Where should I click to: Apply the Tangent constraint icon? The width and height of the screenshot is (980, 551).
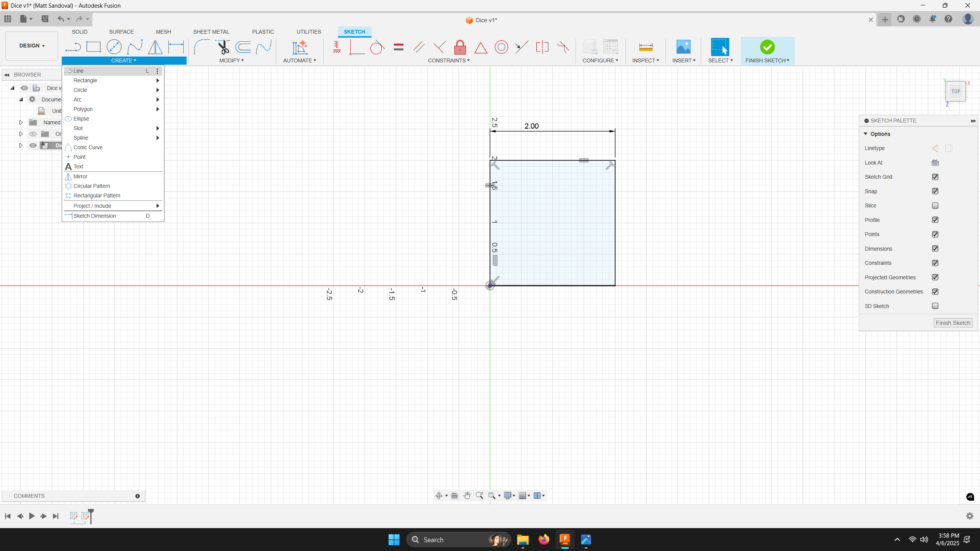tap(377, 47)
